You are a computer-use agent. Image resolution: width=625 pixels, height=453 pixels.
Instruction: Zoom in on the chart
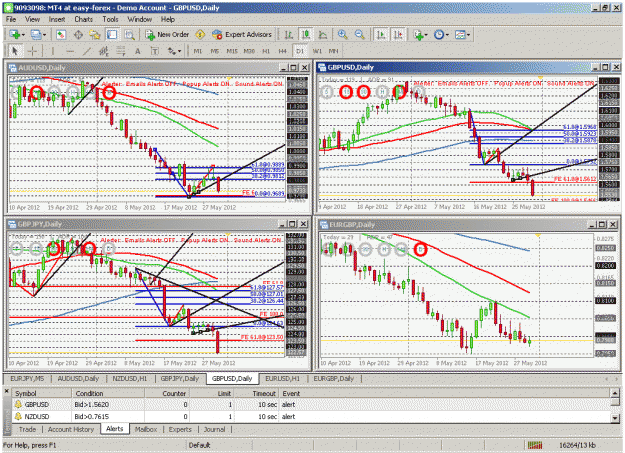pos(342,35)
